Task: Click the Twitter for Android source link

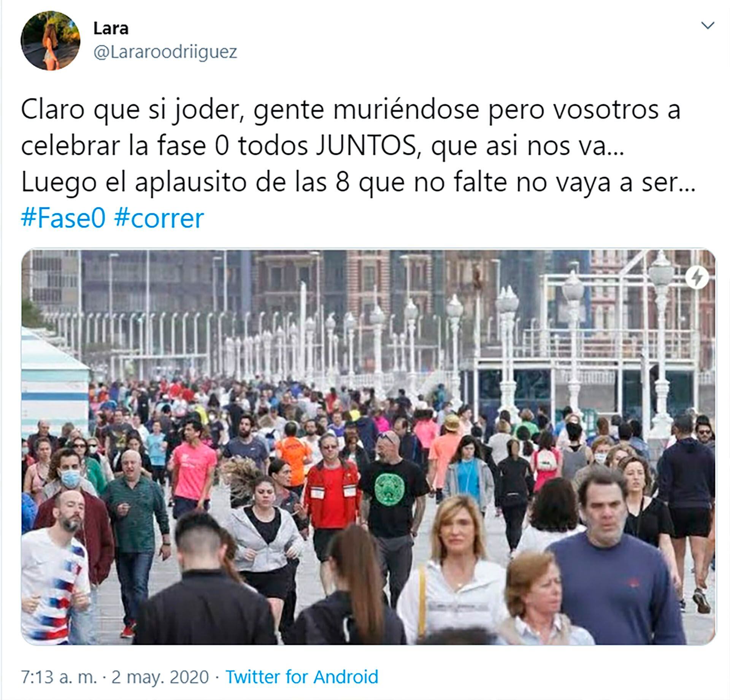Action: coord(302,677)
